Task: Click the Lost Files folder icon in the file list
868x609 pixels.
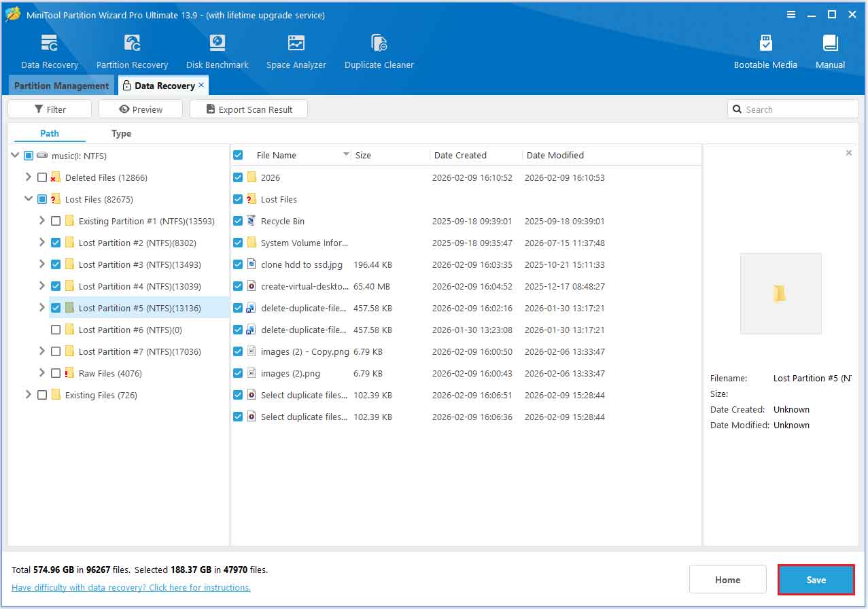Action: click(251, 199)
